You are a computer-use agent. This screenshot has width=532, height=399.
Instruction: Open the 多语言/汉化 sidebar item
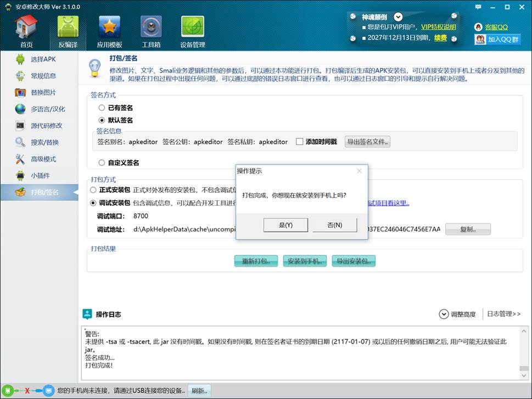coord(40,109)
